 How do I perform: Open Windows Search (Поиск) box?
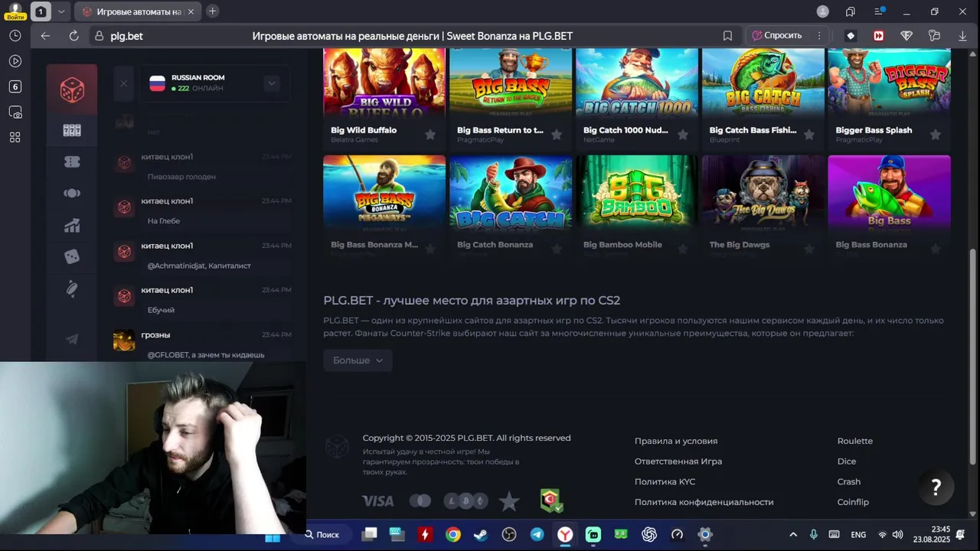[x=322, y=534]
